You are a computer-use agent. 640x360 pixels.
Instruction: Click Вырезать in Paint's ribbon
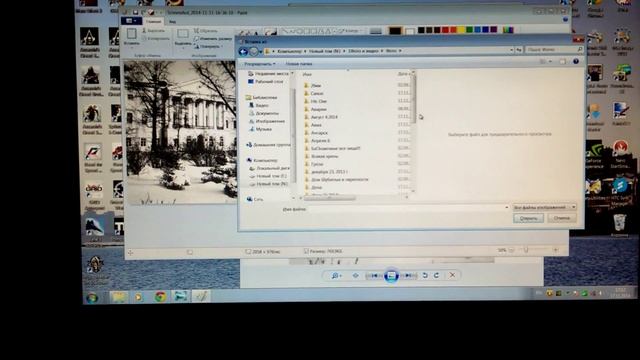(153, 31)
